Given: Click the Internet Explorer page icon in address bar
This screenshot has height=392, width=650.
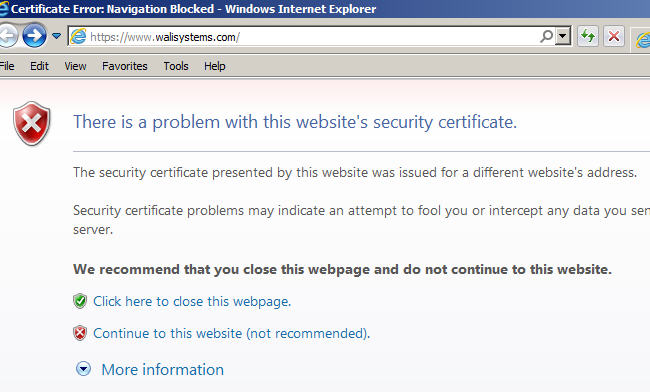Looking at the screenshot, I should pos(78,36).
